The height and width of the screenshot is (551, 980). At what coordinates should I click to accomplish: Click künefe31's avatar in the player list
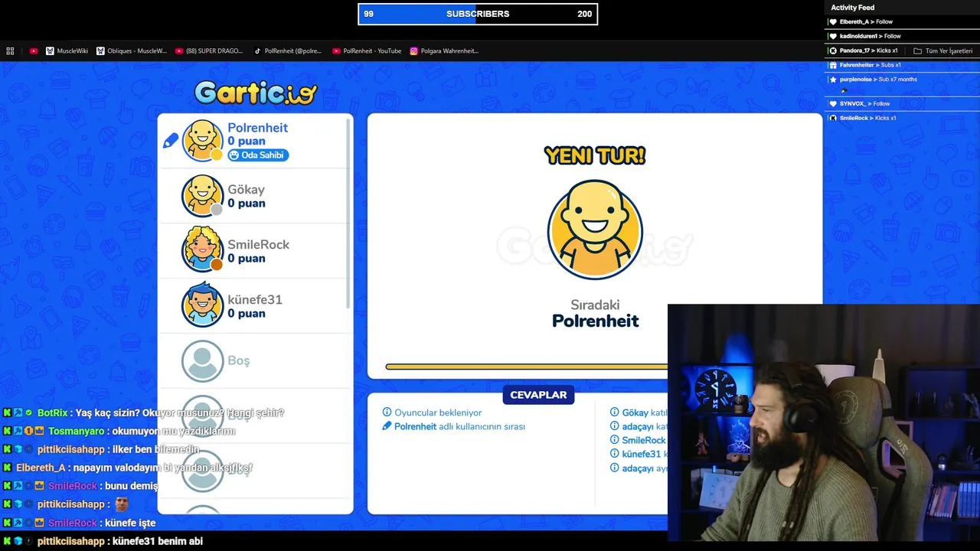203,305
